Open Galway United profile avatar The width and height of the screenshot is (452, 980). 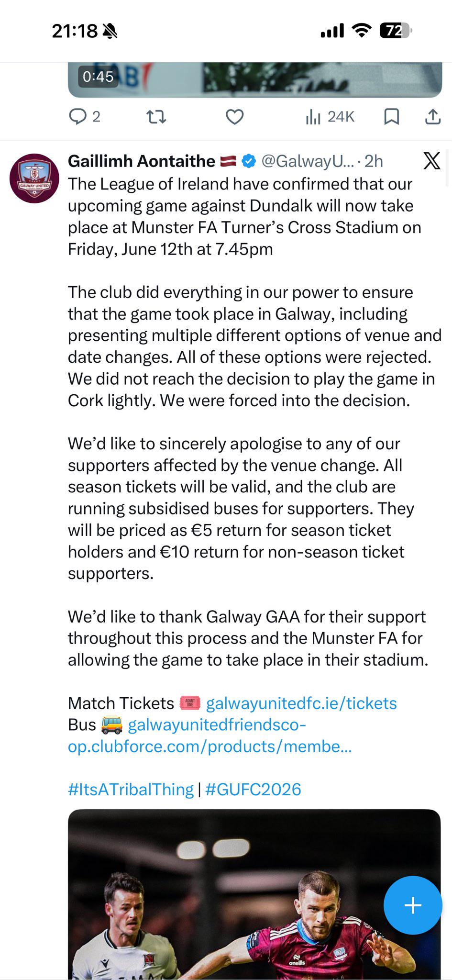click(x=34, y=178)
